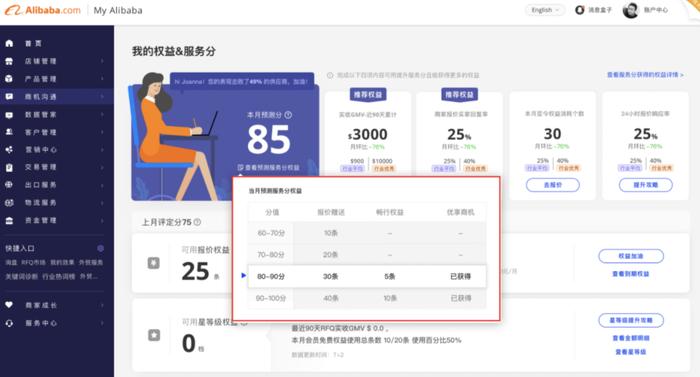Image resolution: width=700 pixels, height=377 pixels.
Task: Open 查看全部明细 link
Action: tap(631, 338)
